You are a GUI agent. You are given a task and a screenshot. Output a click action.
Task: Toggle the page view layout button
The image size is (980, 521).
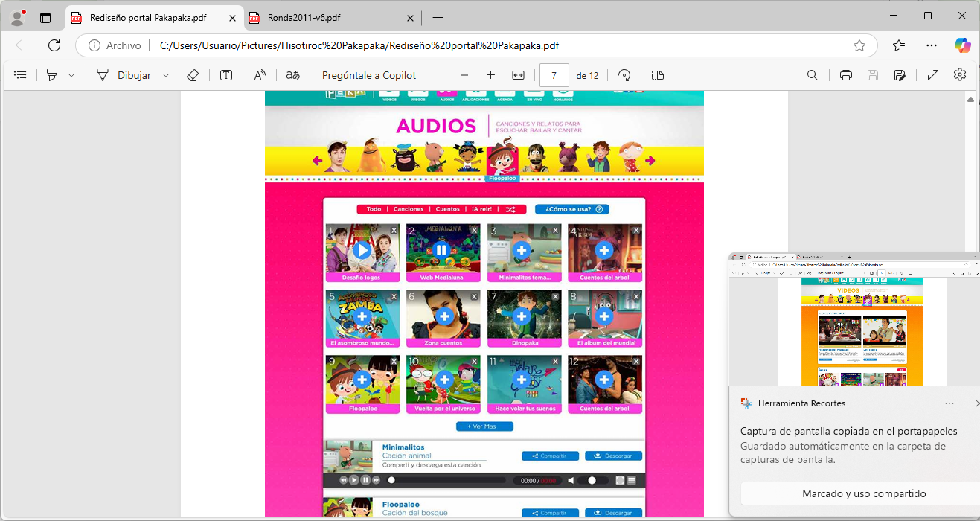coord(657,75)
